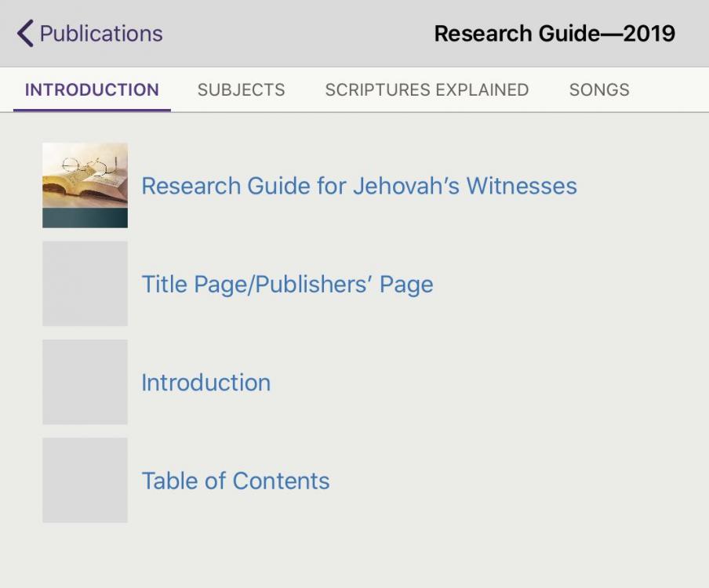Open the Scriptures Explained tab
This screenshot has width=709, height=588.
[427, 89]
